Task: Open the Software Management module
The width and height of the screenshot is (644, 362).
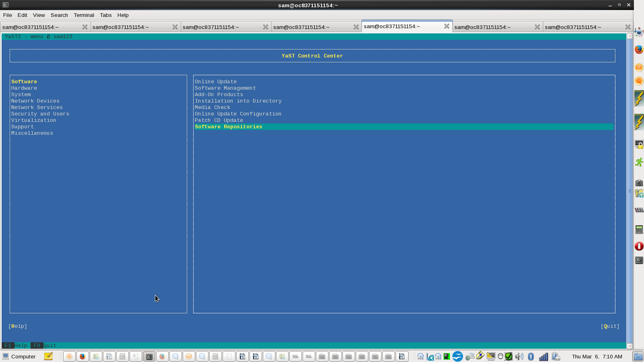Action: click(x=225, y=88)
